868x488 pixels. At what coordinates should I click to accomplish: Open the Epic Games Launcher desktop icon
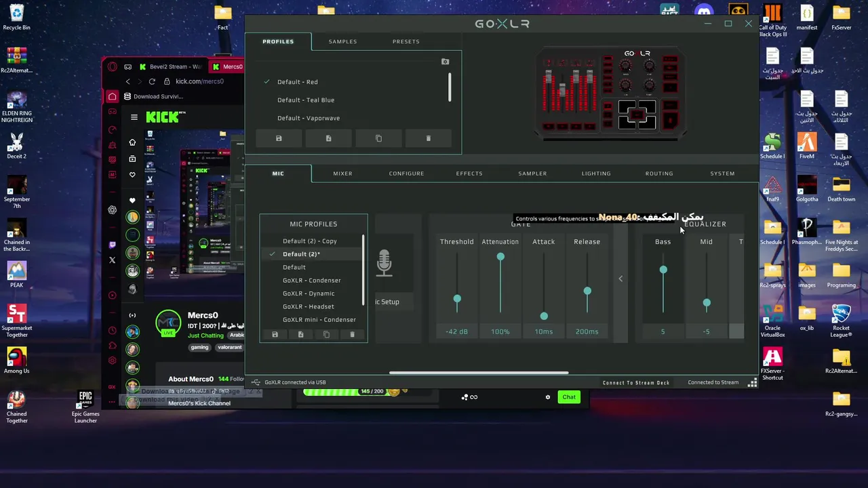click(x=85, y=407)
